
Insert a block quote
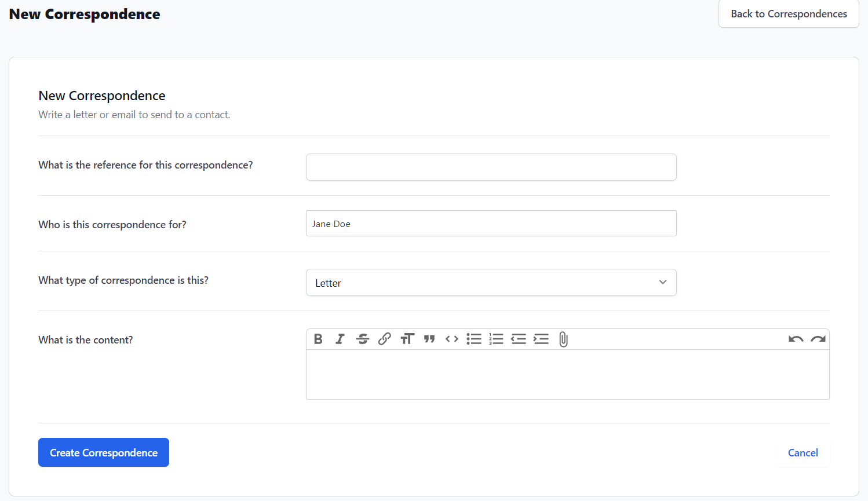[x=429, y=339]
